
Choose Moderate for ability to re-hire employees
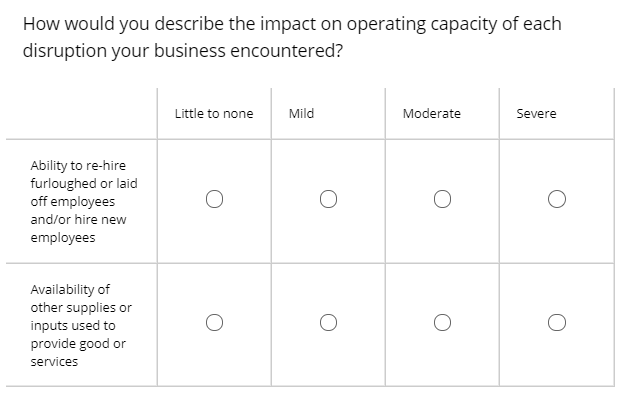pyautogui.click(x=442, y=199)
